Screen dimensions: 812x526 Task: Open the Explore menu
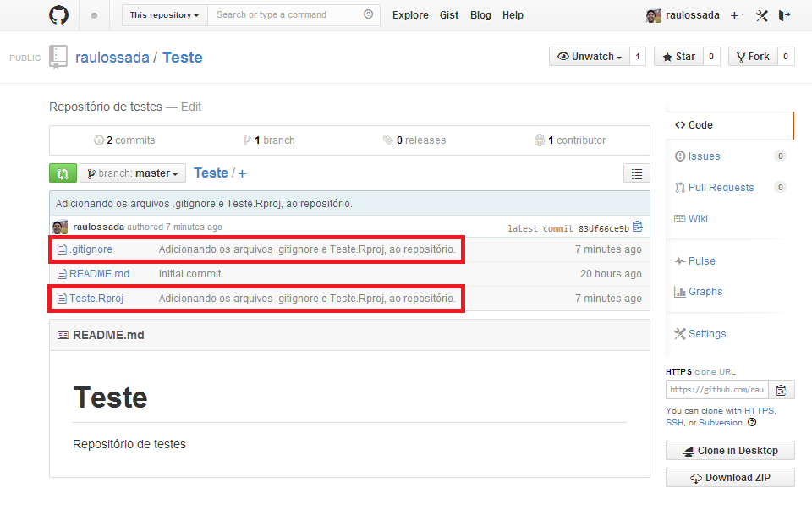click(x=410, y=15)
